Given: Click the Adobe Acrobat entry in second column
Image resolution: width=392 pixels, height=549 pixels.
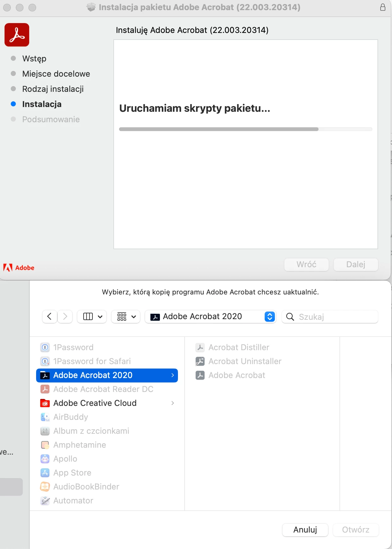Looking at the screenshot, I should click(x=237, y=375).
